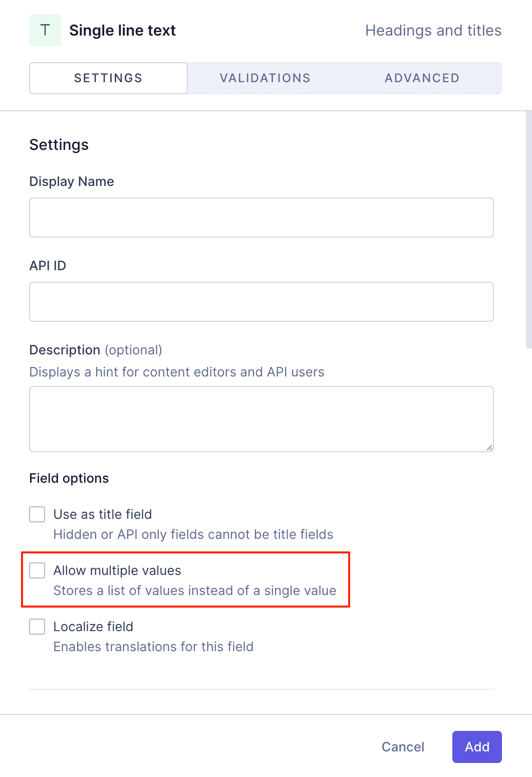Click the Stores a list of values description
Image resolution: width=532 pixels, height=777 pixels.
[195, 591]
